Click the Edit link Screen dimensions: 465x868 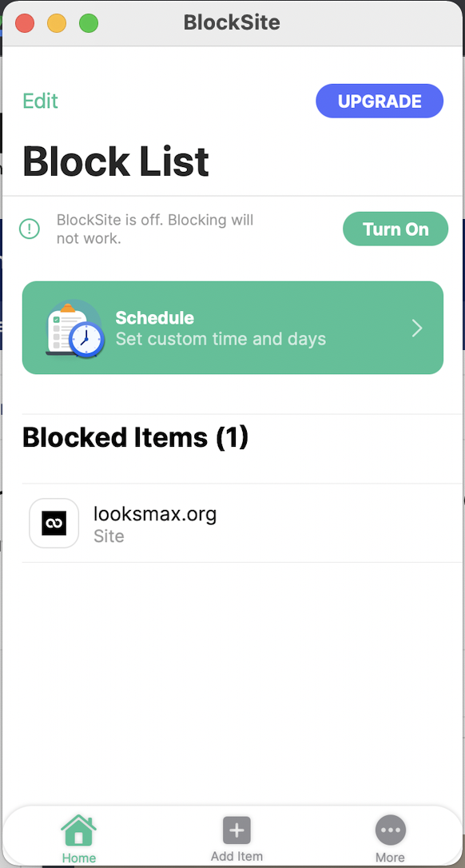pos(41,102)
